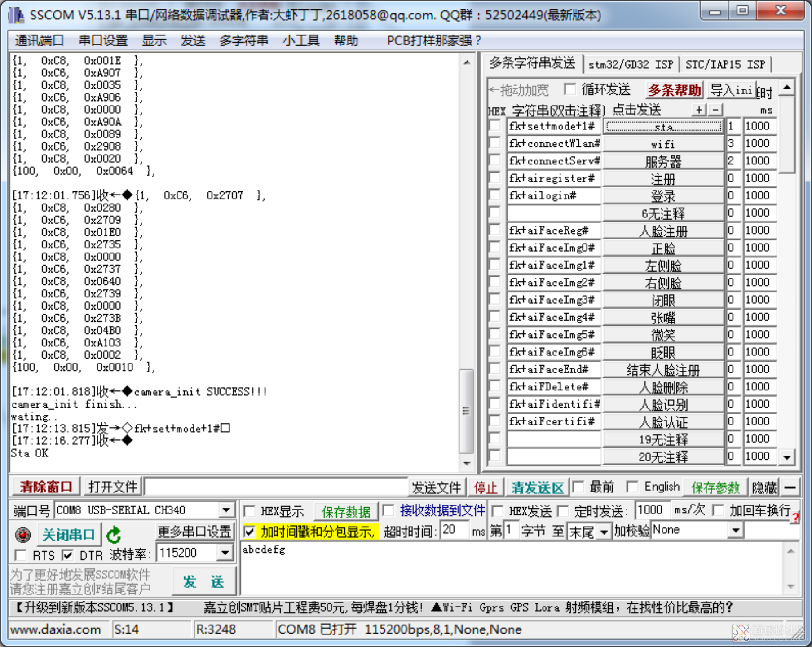
Task: Toggle RTS checkbox
Action: (21, 555)
